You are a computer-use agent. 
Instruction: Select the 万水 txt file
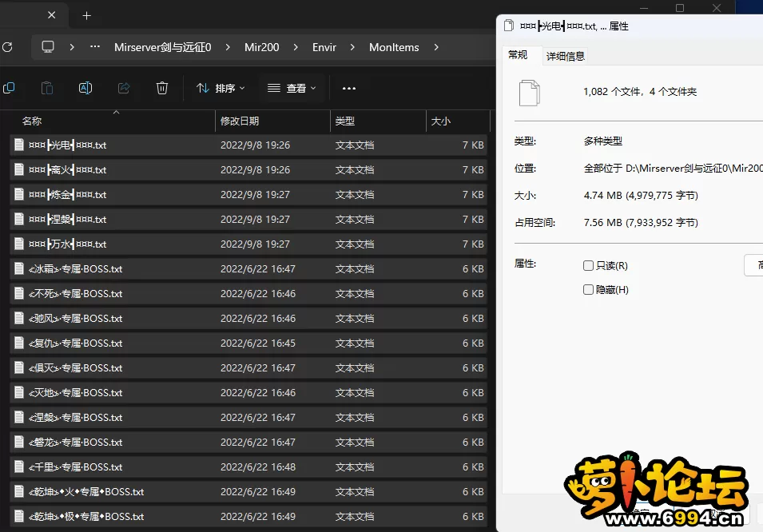(248, 244)
